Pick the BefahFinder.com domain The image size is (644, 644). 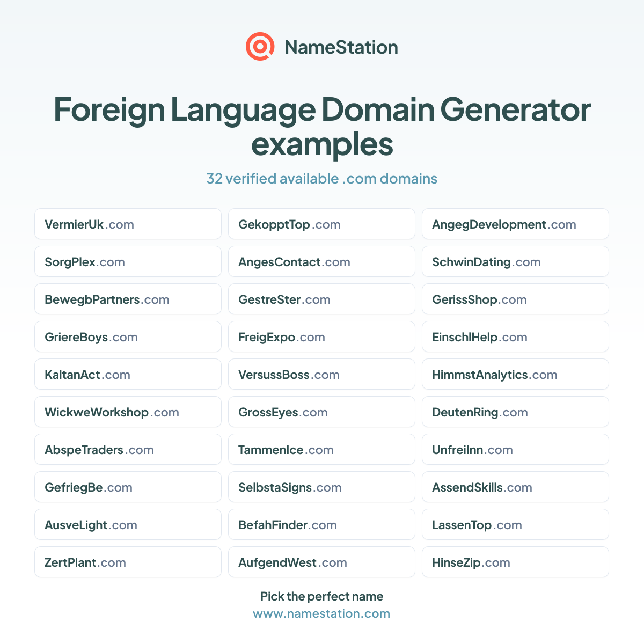click(x=322, y=524)
